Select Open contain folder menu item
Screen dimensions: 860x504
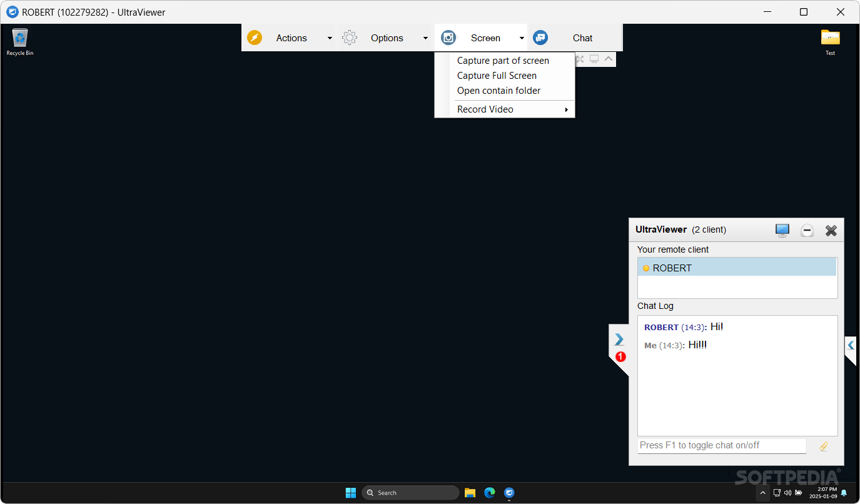pos(498,90)
